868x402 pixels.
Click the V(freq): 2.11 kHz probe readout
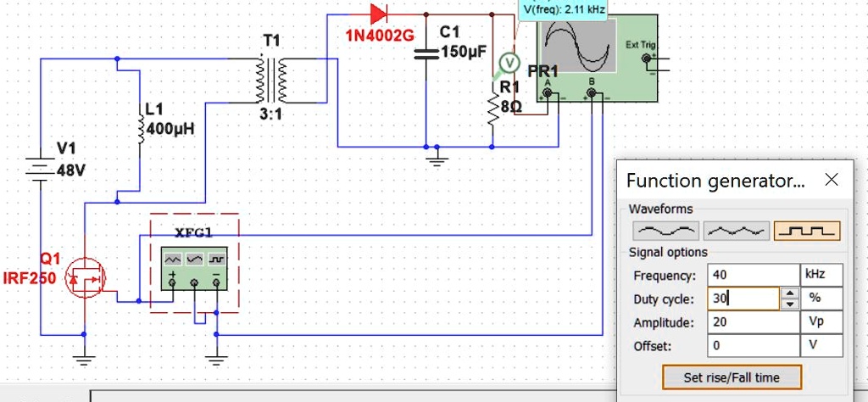[564, 8]
